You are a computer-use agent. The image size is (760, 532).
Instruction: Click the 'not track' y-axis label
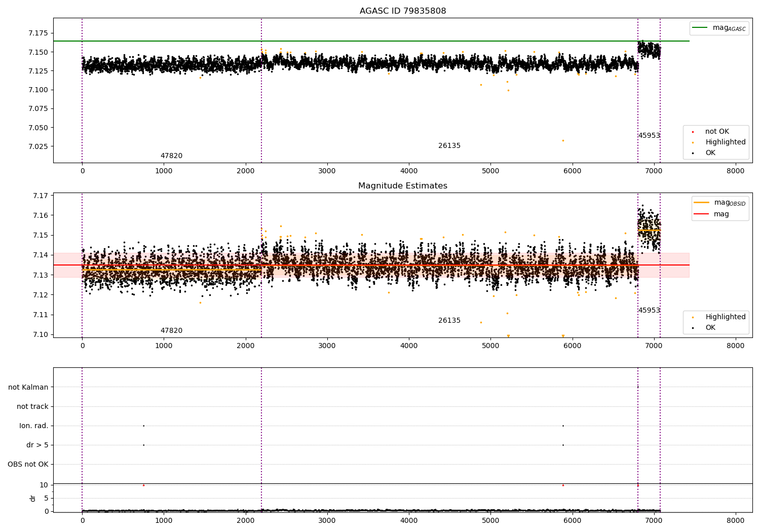[32, 406]
